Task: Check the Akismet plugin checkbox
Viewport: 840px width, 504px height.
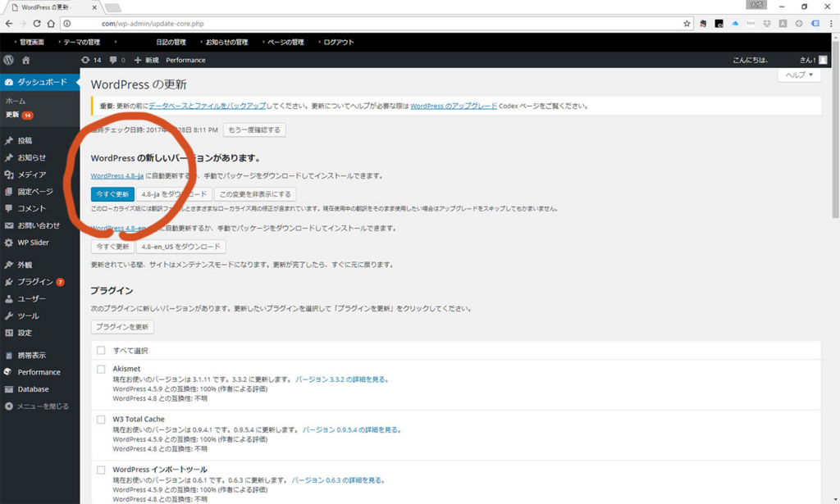Action: (x=101, y=369)
